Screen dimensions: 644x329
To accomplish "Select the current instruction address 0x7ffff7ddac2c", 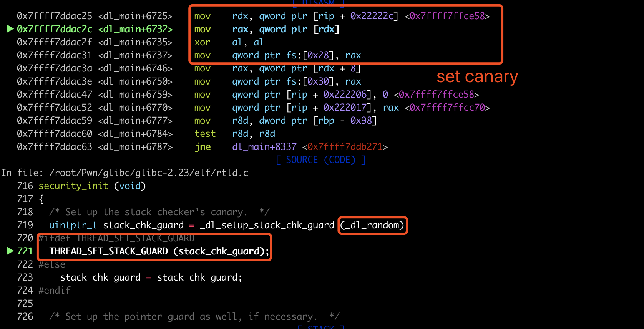I will 55,29.
